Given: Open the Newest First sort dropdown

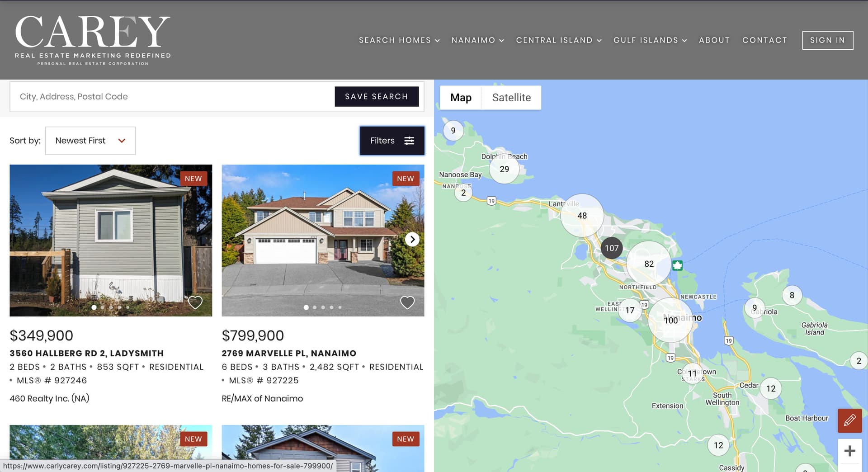Looking at the screenshot, I should pos(90,141).
